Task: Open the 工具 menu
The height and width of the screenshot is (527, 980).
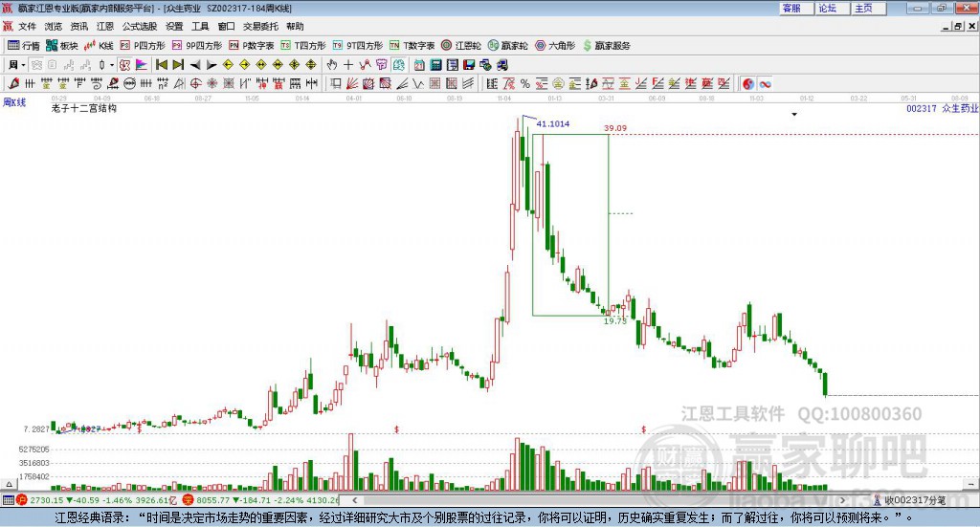Action: [200, 26]
